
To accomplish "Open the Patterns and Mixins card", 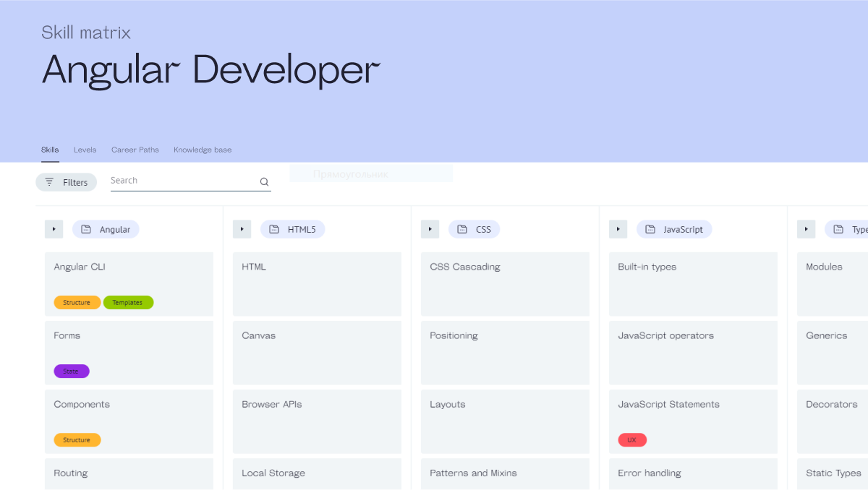I will (x=505, y=474).
